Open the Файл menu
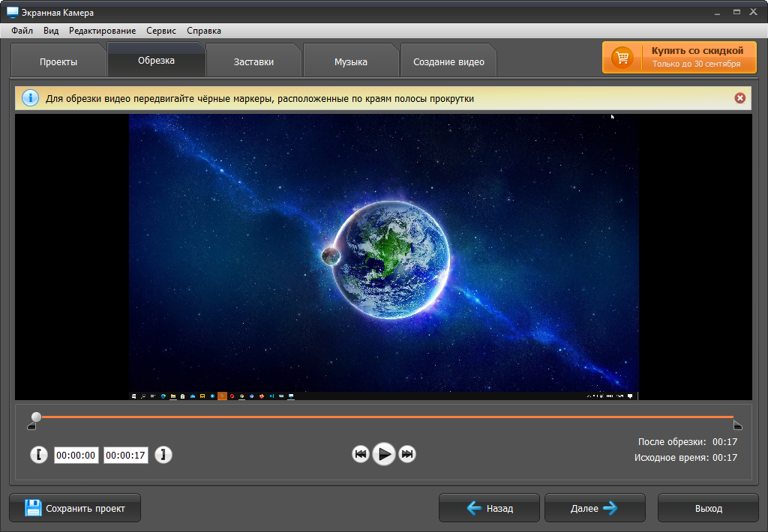 22,30
